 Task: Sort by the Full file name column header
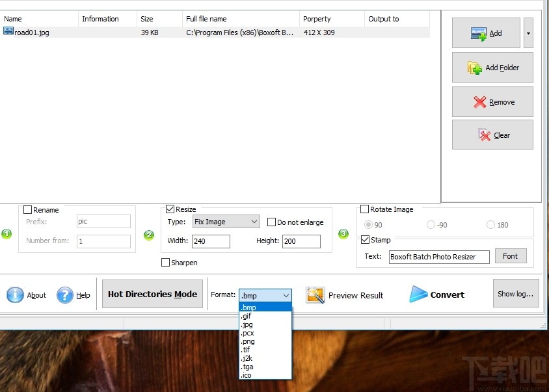click(x=241, y=19)
